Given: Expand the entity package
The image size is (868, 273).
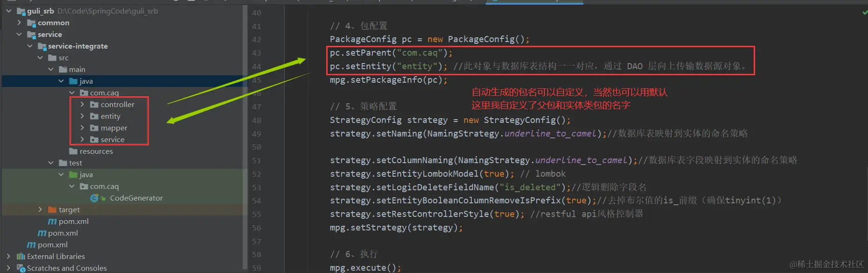Looking at the screenshot, I should [x=83, y=116].
